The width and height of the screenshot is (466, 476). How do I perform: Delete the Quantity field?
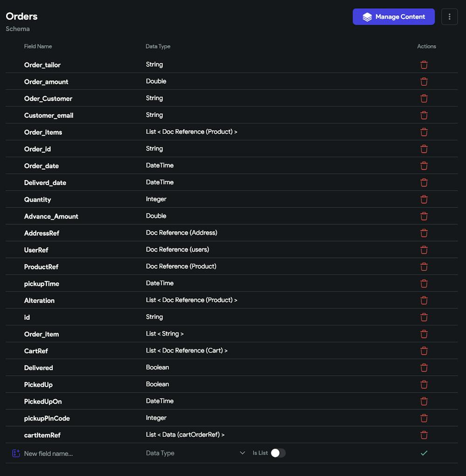click(424, 200)
